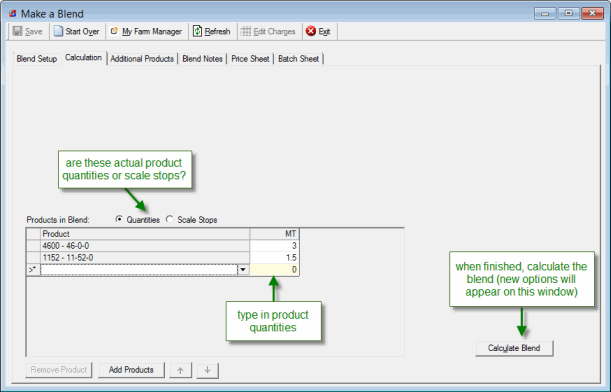The width and height of the screenshot is (611, 392).
Task: Click the MT column header
Action: coord(274,234)
